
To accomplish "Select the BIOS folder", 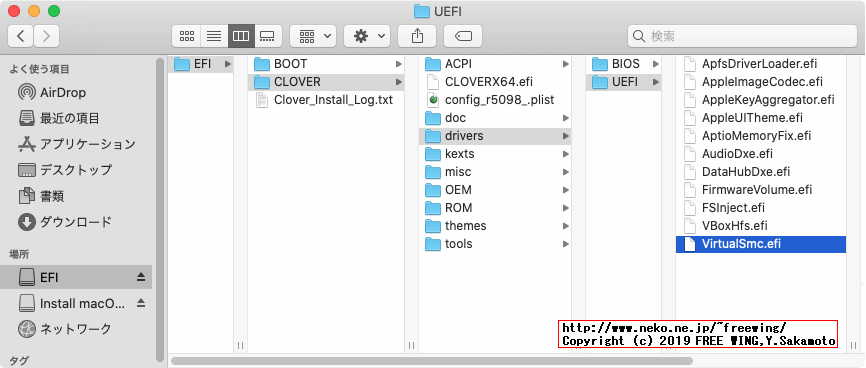I will click(x=624, y=64).
